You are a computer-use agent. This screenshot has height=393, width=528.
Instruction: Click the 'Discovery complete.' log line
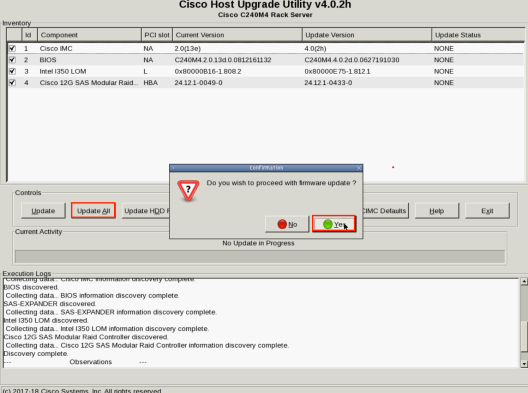point(36,354)
